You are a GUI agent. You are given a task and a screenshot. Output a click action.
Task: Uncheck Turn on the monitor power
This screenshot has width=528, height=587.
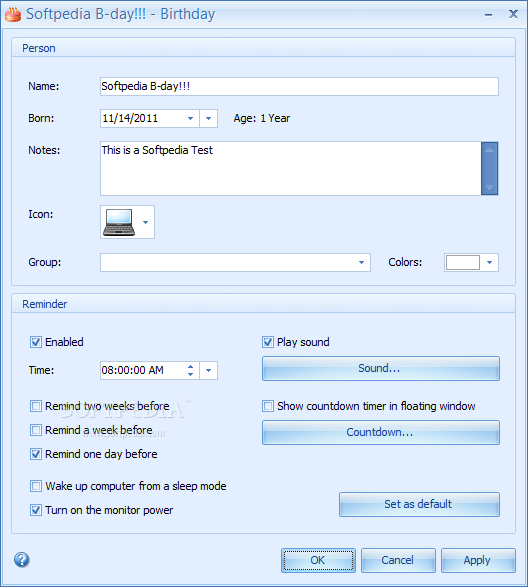tap(36, 510)
